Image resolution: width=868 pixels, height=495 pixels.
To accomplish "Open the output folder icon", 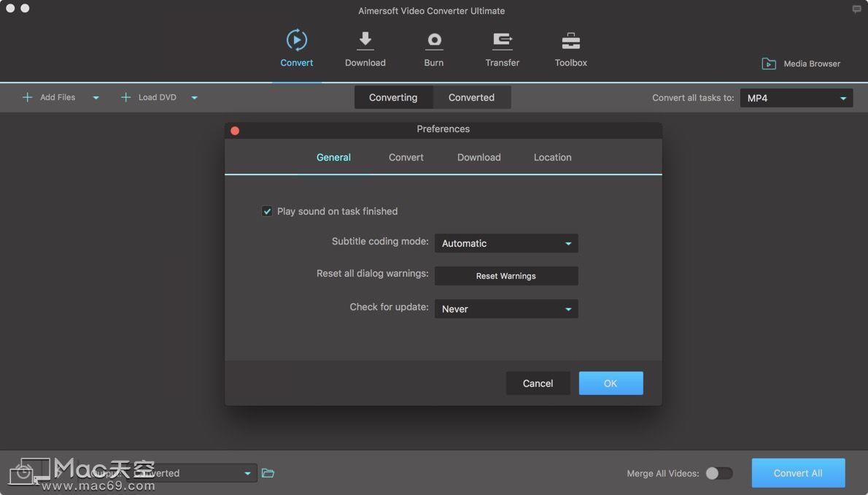I will (x=267, y=472).
